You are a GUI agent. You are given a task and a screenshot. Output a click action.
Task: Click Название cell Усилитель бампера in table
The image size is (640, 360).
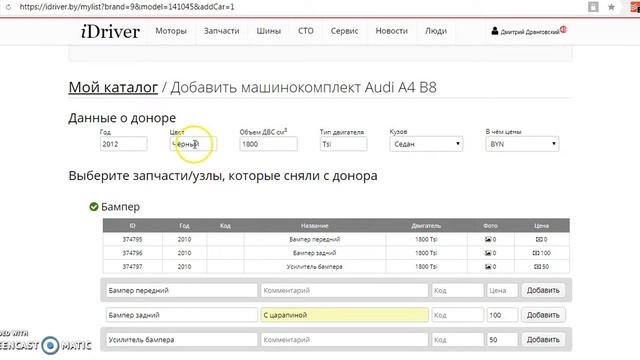[x=315, y=267]
